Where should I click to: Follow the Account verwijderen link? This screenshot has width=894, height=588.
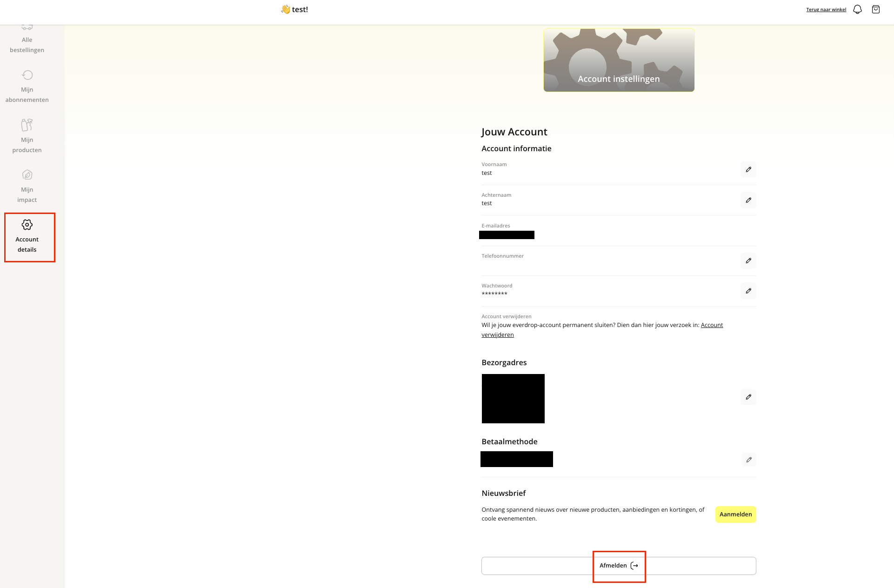point(712,325)
